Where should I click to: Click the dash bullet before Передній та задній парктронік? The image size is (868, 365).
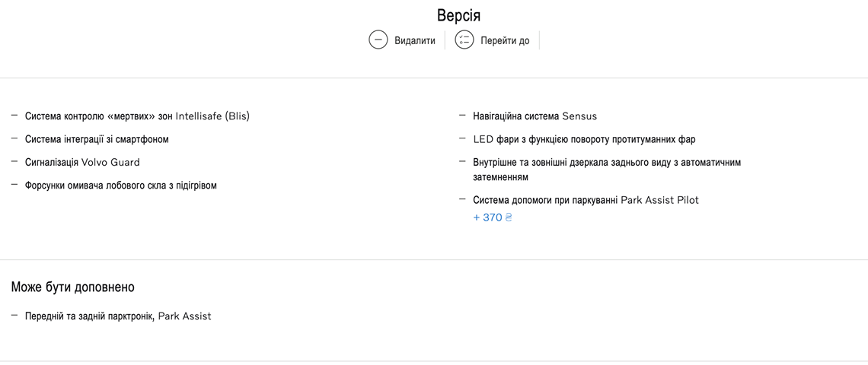pos(14,315)
